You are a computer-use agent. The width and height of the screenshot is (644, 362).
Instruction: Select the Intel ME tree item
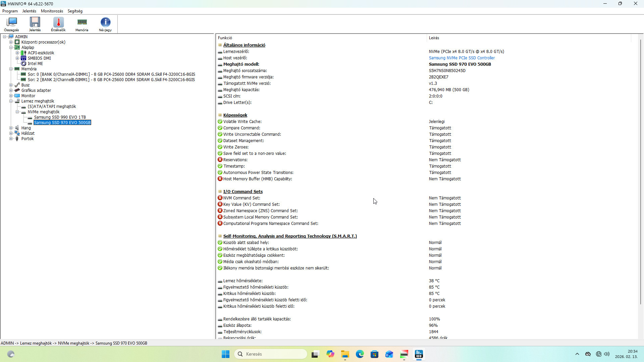tap(35, 64)
